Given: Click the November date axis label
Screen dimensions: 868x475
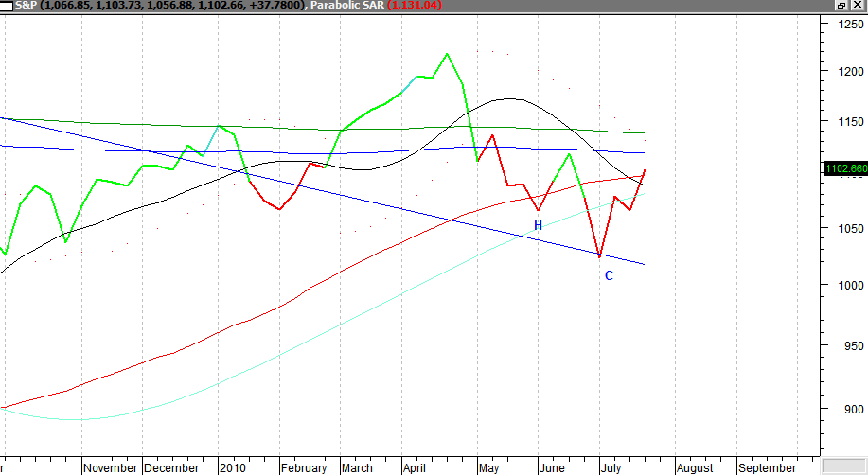Looking at the screenshot, I should coord(110,467).
